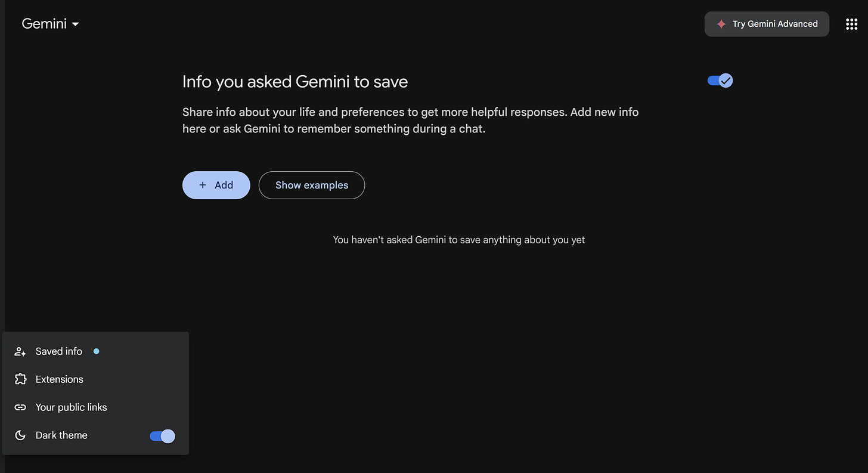The height and width of the screenshot is (473, 868).
Task: Open Extensions menu entry
Action: click(95, 379)
